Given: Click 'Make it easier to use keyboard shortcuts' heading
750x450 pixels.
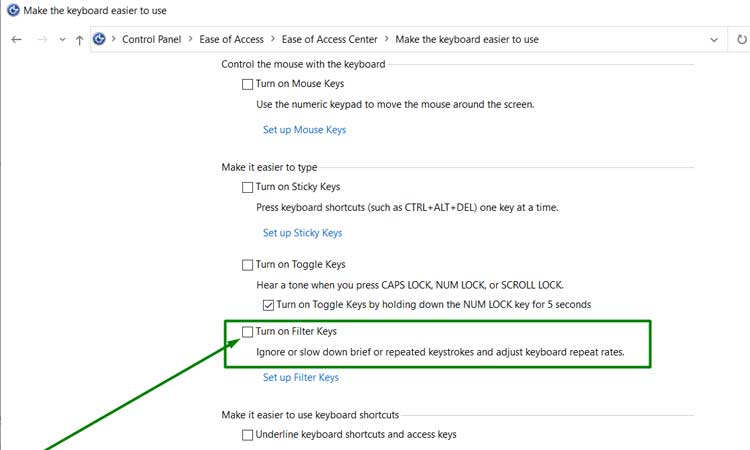Looking at the screenshot, I should tap(310, 415).
